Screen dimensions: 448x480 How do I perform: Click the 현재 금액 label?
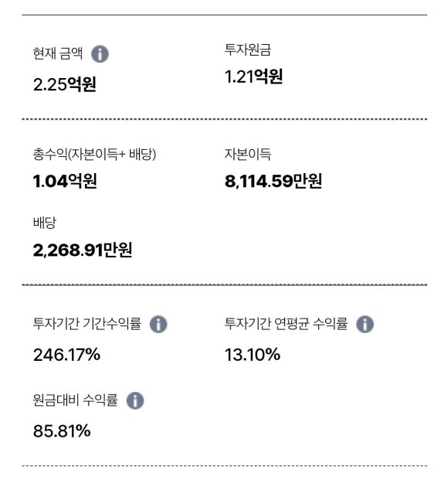click(x=58, y=53)
